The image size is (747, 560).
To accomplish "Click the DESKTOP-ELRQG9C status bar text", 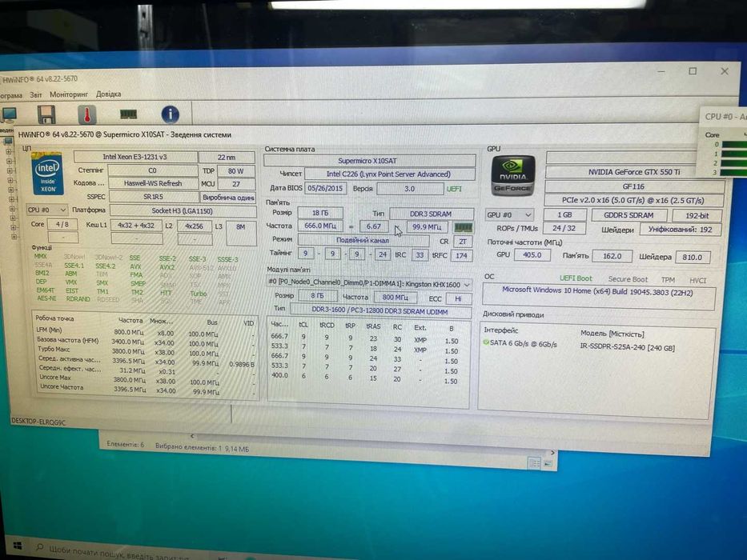I will 38,422.
